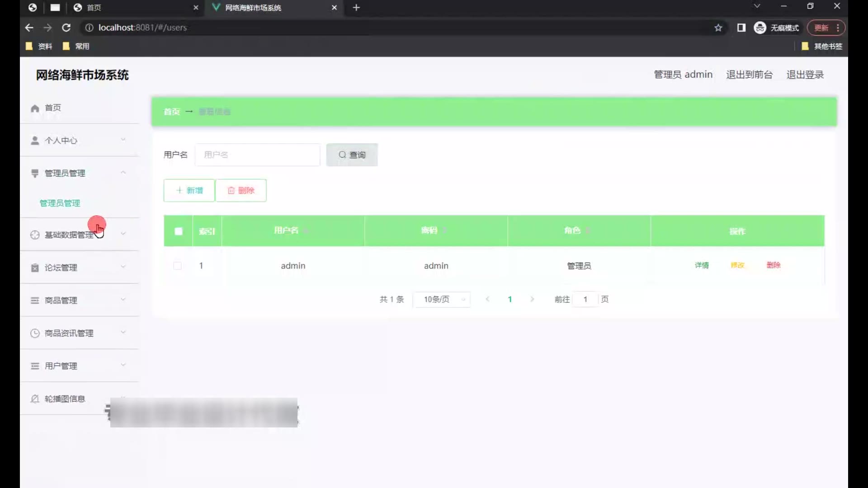Image resolution: width=868 pixels, height=488 pixels.
Task: Toggle the select-all checkbox in the table header
Action: (x=179, y=231)
